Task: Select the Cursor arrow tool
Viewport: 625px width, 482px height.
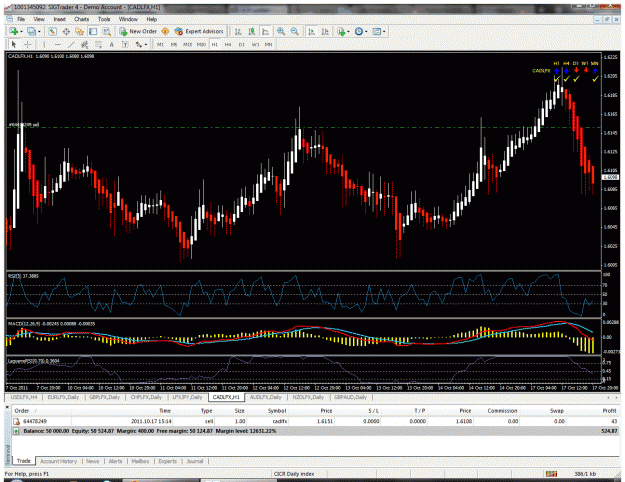Action: tap(14, 45)
